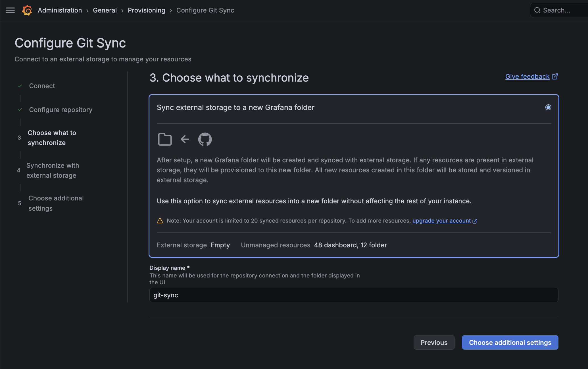This screenshot has width=588, height=369.
Task: Open General breadcrumb
Action: 105,10
